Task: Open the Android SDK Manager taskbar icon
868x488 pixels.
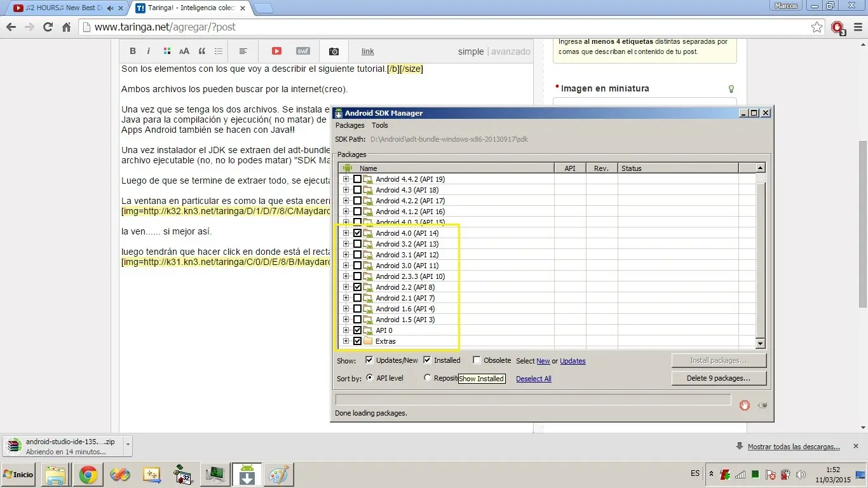Action: tap(247, 475)
